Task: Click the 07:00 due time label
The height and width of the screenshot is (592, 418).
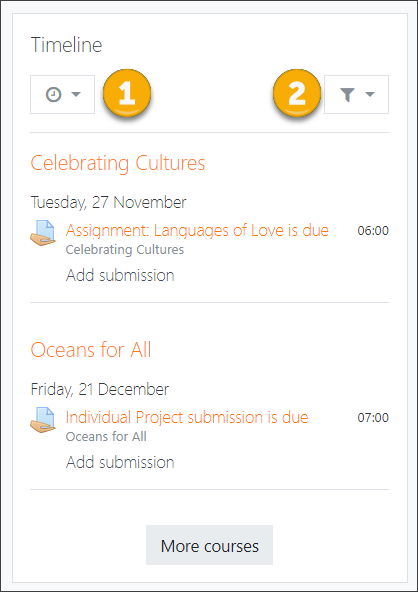Action: click(x=373, y=418)
